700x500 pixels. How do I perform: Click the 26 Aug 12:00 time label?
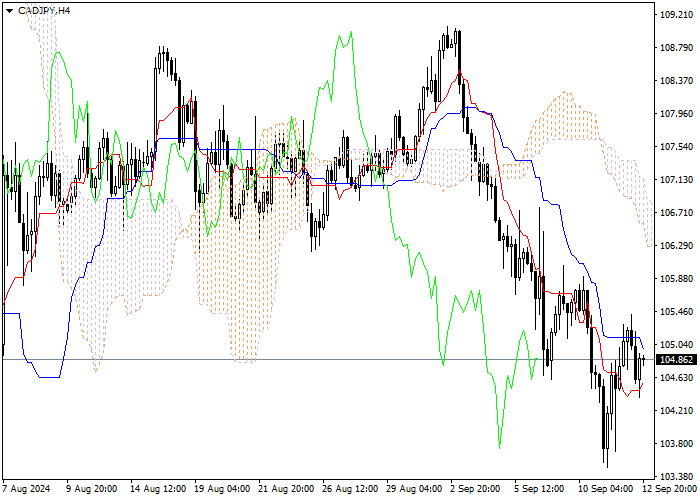click(350, 489)
